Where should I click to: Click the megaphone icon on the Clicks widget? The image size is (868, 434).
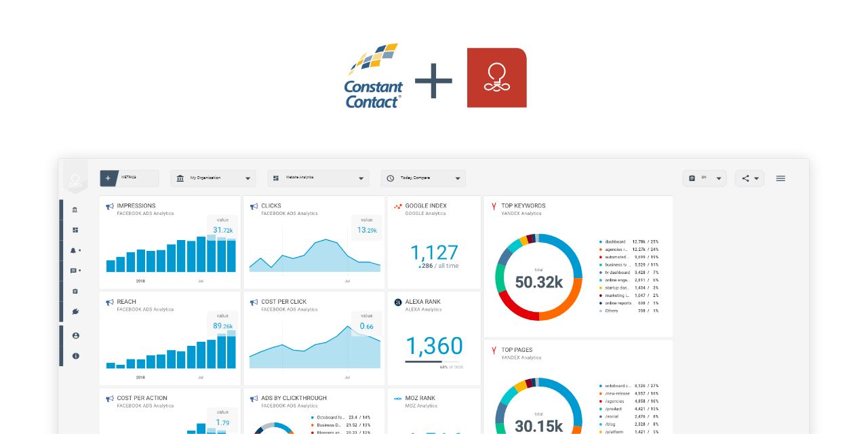(x=254, y=206)
